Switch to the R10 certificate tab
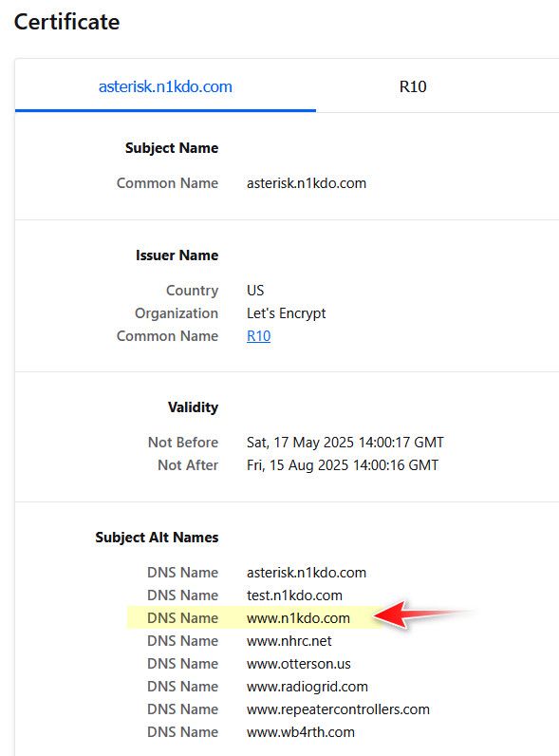This screenshot has width=559, height=756. [413, 86]
